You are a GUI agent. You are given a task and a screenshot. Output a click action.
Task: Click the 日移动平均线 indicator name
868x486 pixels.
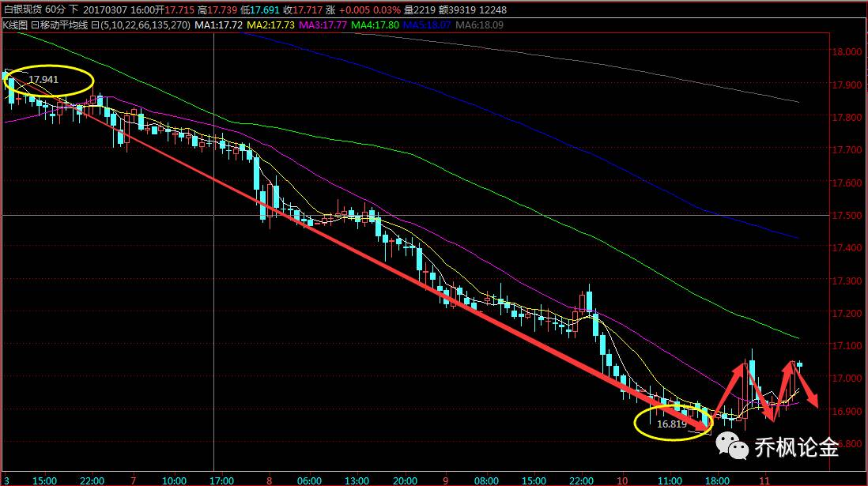(59, 25)
